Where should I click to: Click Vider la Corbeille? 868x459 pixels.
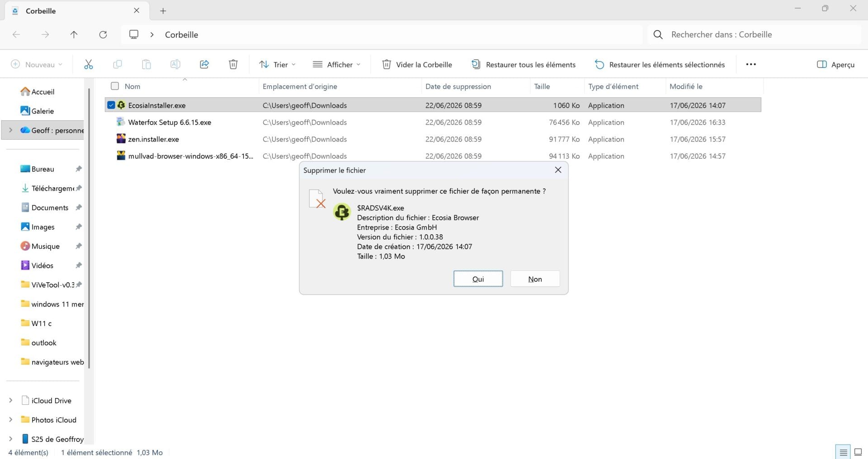coord(417,65)
